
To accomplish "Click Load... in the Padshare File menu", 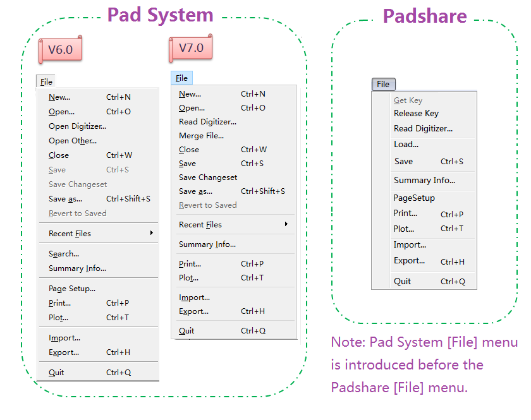I will [x=406, y=145].
